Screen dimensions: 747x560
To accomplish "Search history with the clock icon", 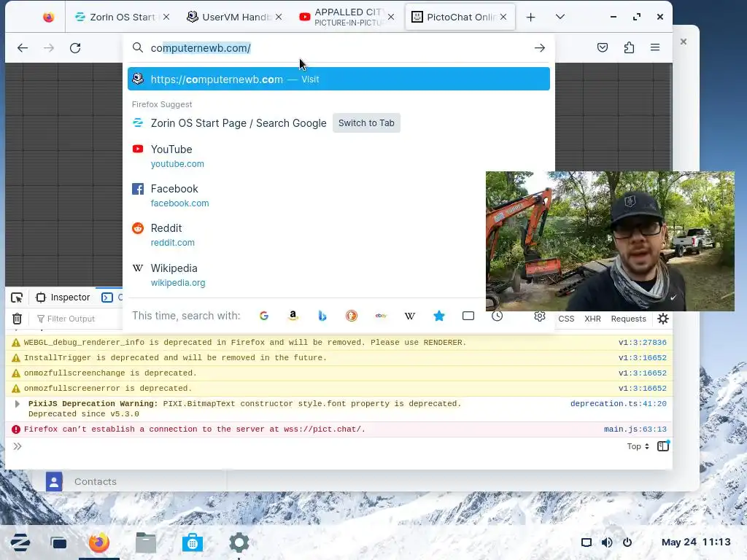I will [x=497, y=316].
